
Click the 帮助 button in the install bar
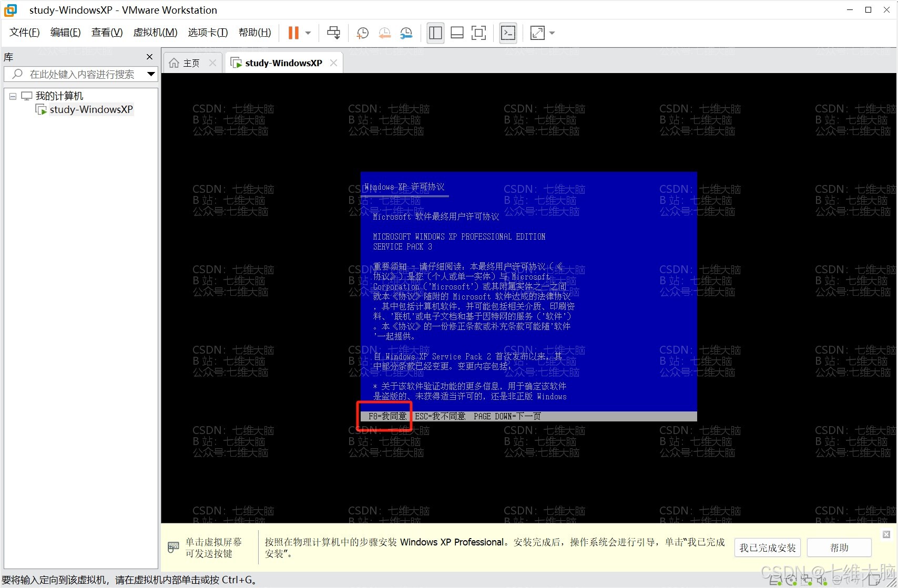point(839,548)
